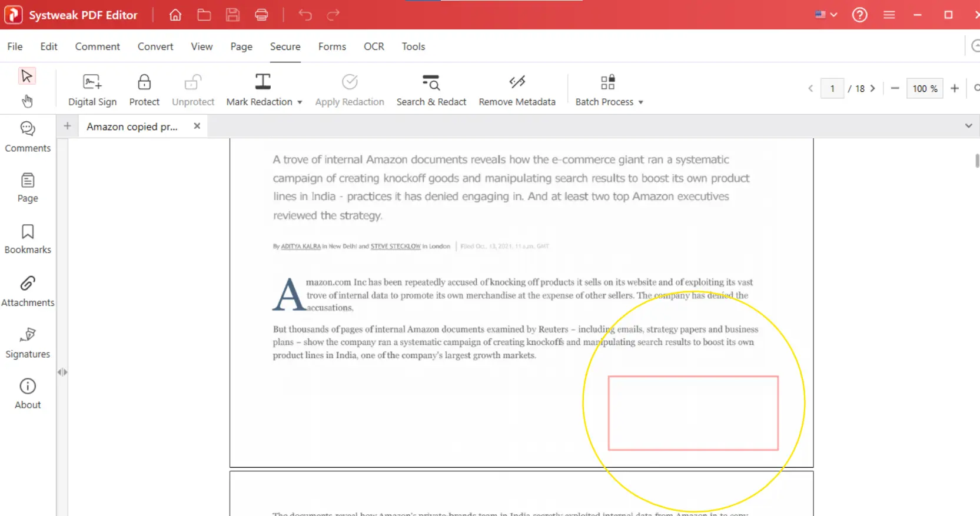
Task: Expand the Batch Process dropdown arrow
Action: coord(641,102)
